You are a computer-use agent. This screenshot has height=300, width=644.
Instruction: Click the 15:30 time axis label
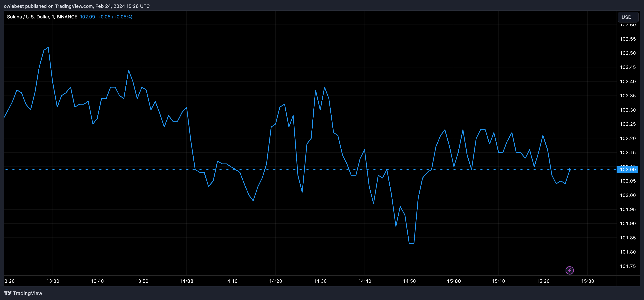588,281
